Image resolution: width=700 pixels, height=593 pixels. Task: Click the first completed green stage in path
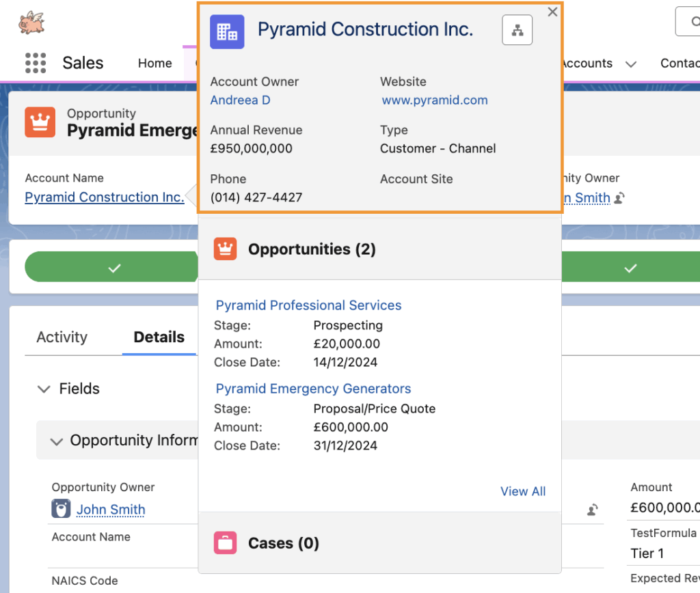click(113, 268)
